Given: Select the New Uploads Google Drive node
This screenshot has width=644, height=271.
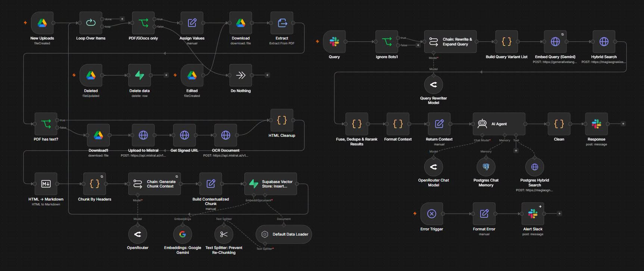Looking at the screenshot, I should coord(42,23).
